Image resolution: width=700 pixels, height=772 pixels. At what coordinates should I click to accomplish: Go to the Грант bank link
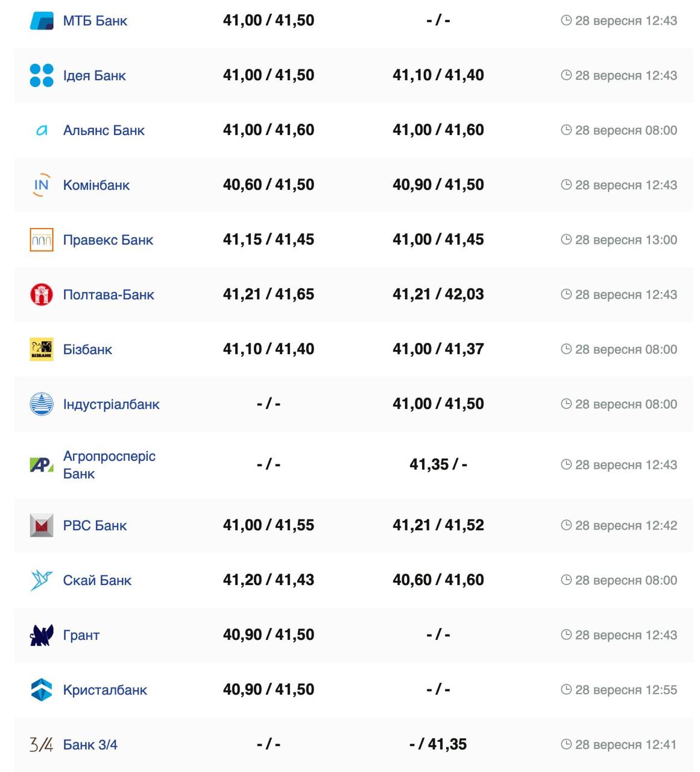pyautogui.click(x=81, y=635)
